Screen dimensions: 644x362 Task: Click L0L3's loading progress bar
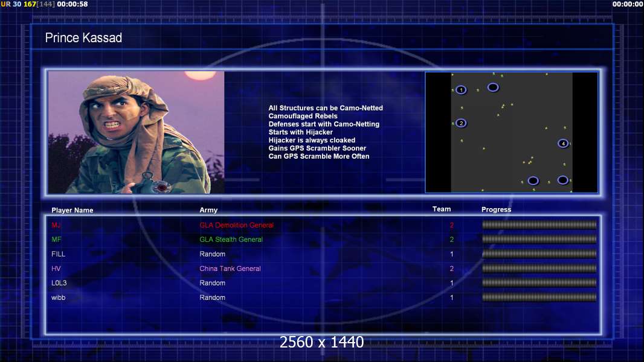pos(539,282)
